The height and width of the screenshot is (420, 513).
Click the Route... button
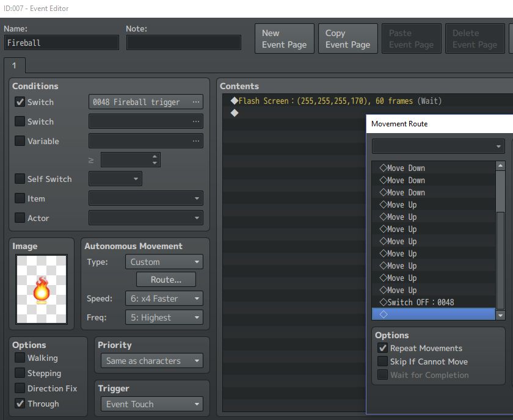[166, 280]
